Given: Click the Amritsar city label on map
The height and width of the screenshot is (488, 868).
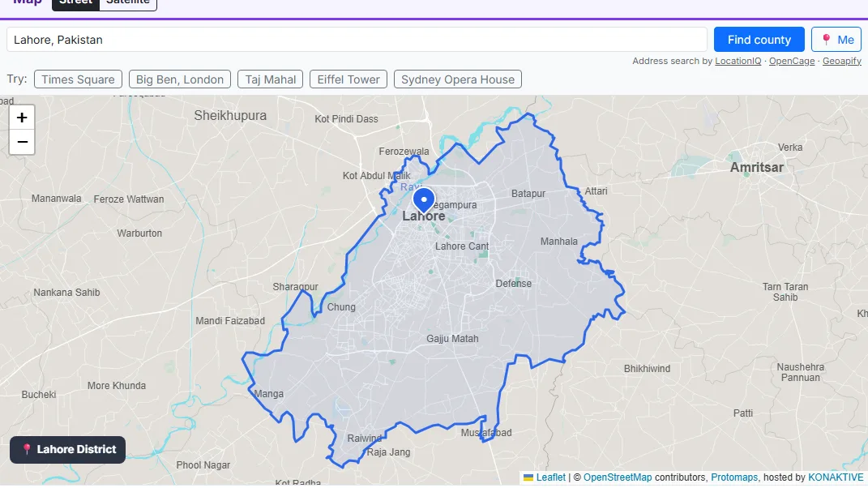Looking at the screenshot, I should pos(757,167).
